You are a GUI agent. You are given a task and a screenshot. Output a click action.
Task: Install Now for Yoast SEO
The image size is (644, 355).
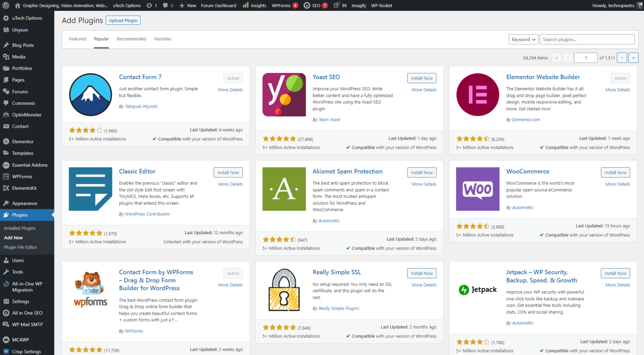pos(421,78)
